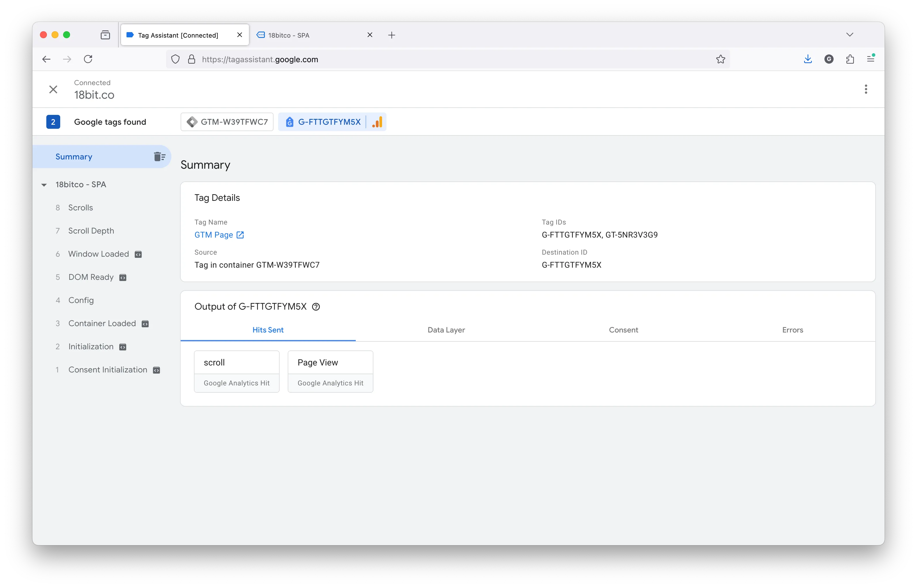Image resolution: width=917 pixels, height=588 pixels.
Task: Select the Config event
Action: click(80, 300)
